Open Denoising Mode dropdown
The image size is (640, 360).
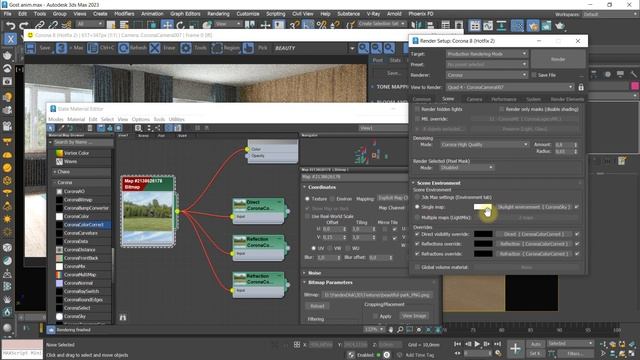[x=484, y=144]
